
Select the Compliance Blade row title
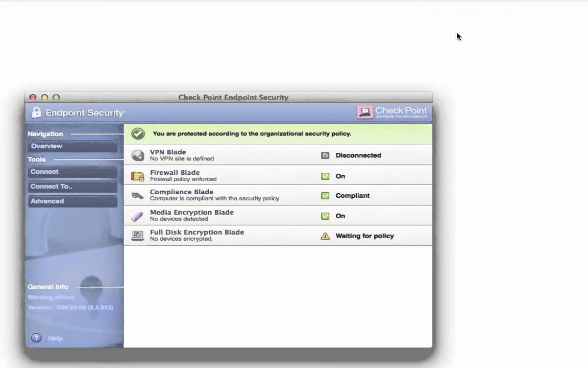click(182, 192)
